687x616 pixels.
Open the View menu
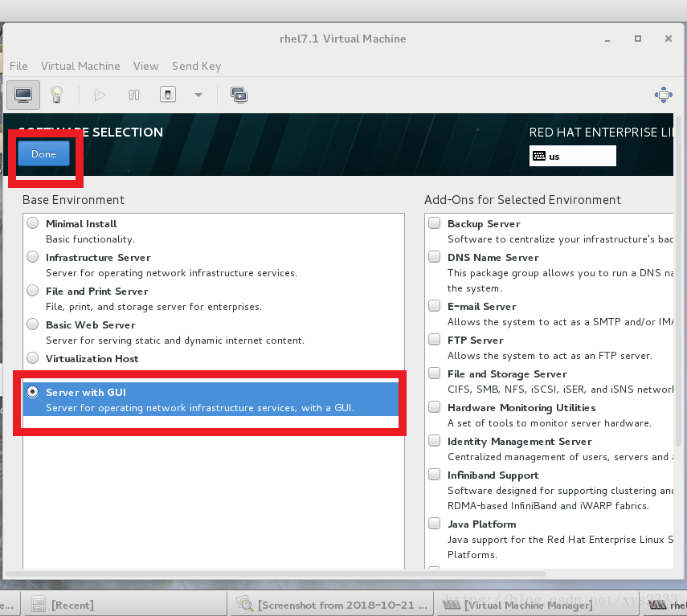point(146,66)
